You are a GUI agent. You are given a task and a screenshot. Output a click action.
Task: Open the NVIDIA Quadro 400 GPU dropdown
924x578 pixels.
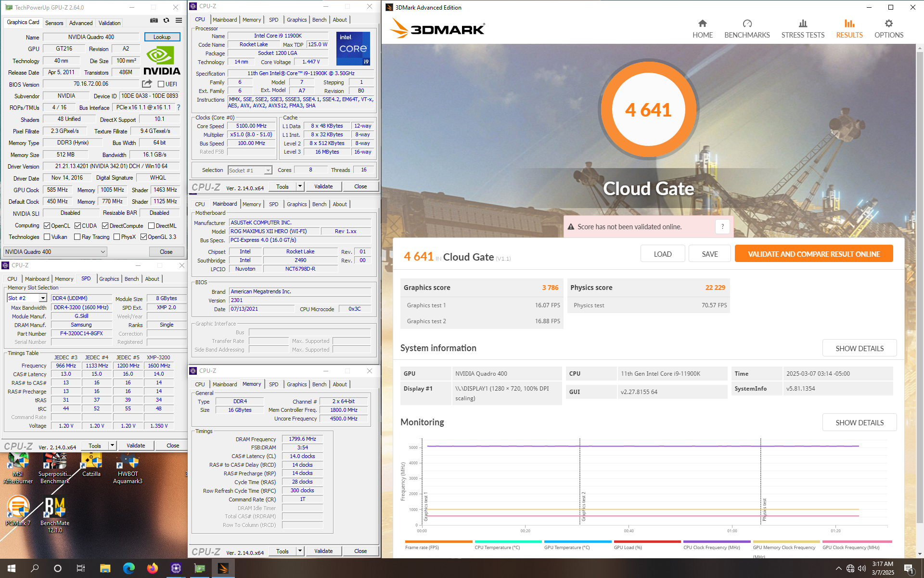[55, 252]
